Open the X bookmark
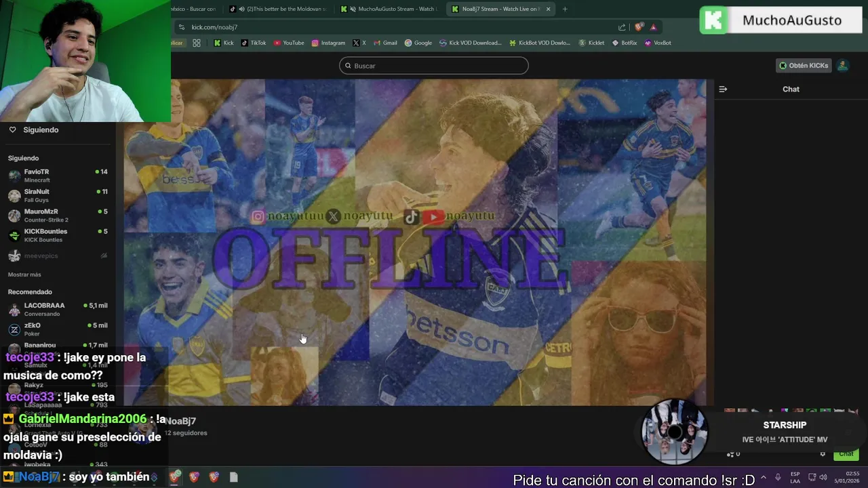 click(x=359, y=43)
